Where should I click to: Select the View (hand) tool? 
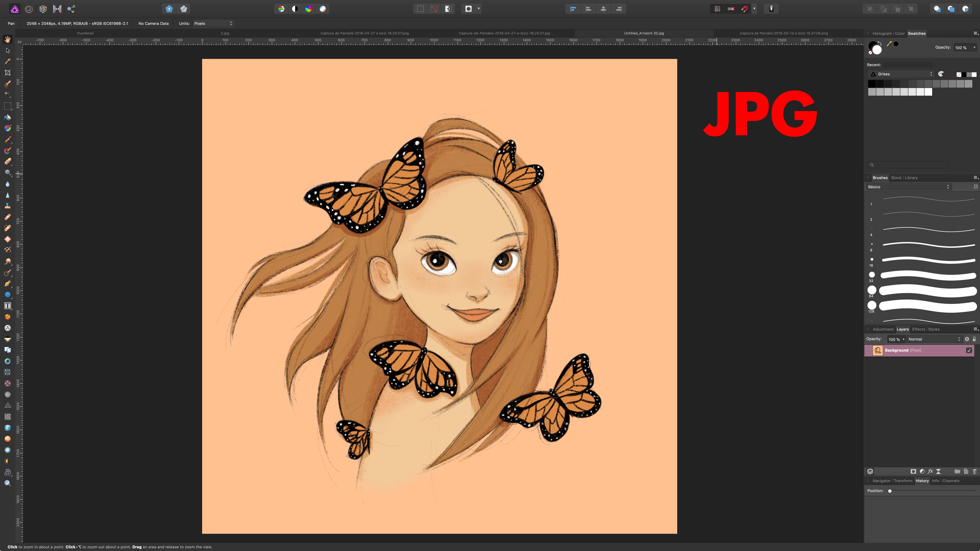pos(8,40)
